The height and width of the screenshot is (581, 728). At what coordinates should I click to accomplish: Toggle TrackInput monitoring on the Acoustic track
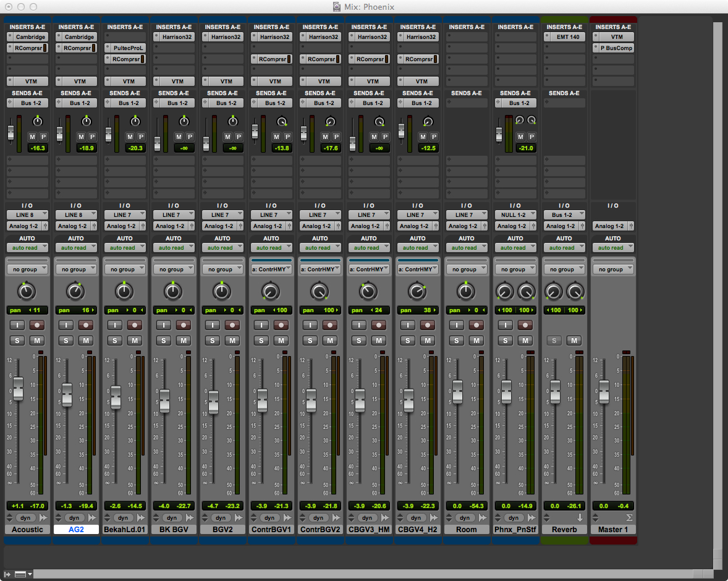click(x=17, y=325)
